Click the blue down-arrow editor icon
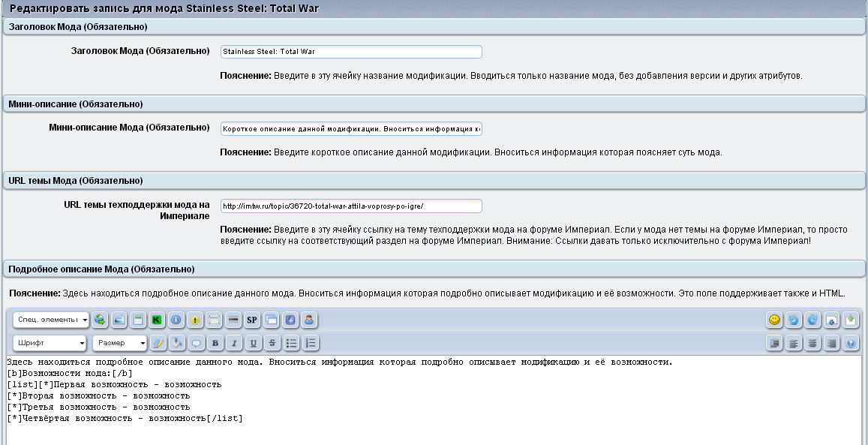 831,320
